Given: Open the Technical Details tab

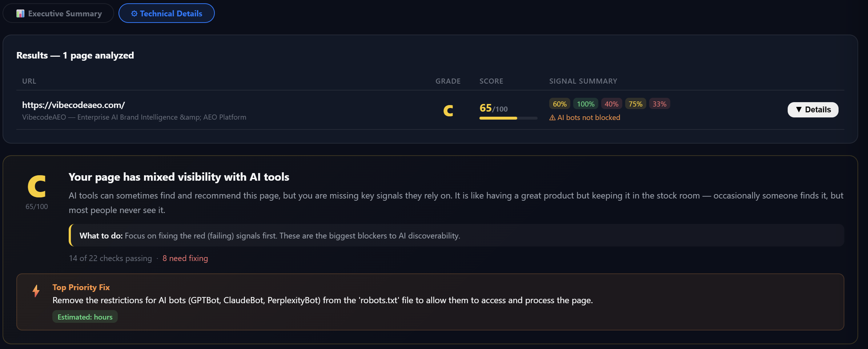Looking at the screenshot, I should point(166,13).
